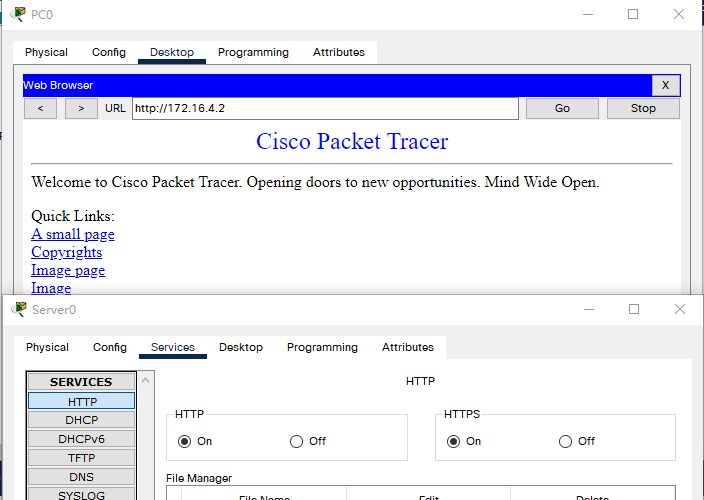Click the Go button in browser
Image resolution: width=704 pixels, height=500 pixels.
(x=562, y=109)
